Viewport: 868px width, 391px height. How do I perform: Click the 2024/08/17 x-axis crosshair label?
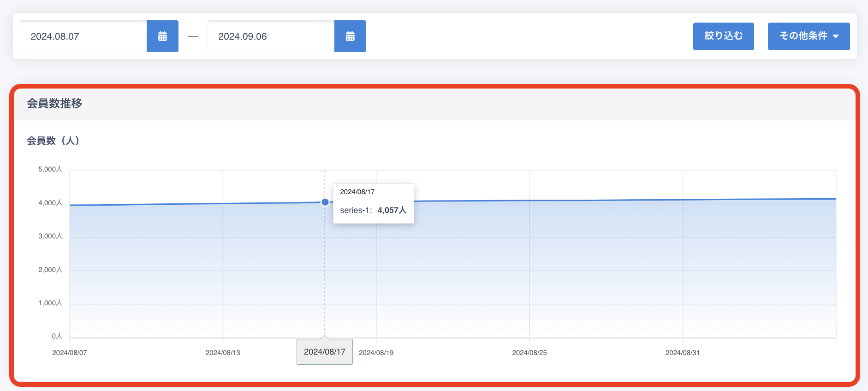point(325,352)
